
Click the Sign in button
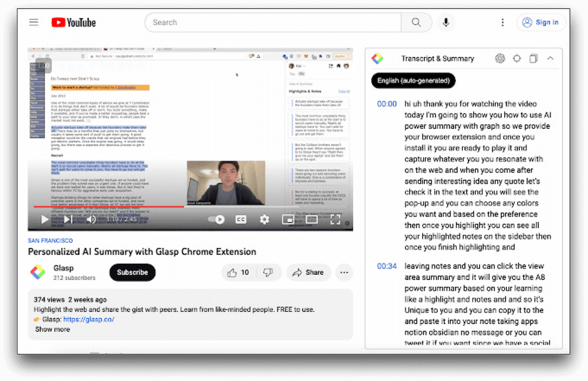tap(541, 22)
